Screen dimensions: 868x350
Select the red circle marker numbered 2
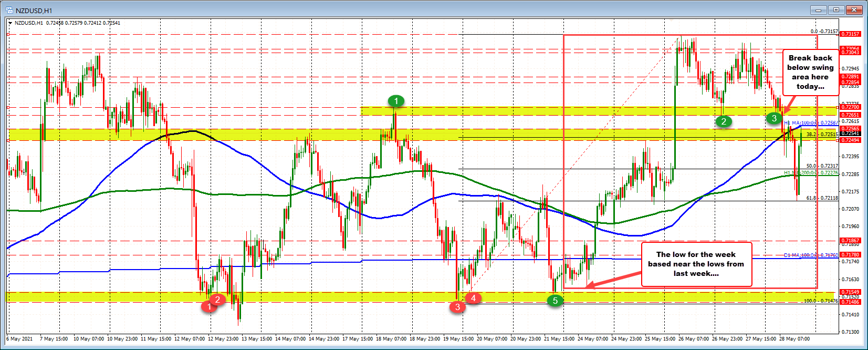[x=217, y=299]
